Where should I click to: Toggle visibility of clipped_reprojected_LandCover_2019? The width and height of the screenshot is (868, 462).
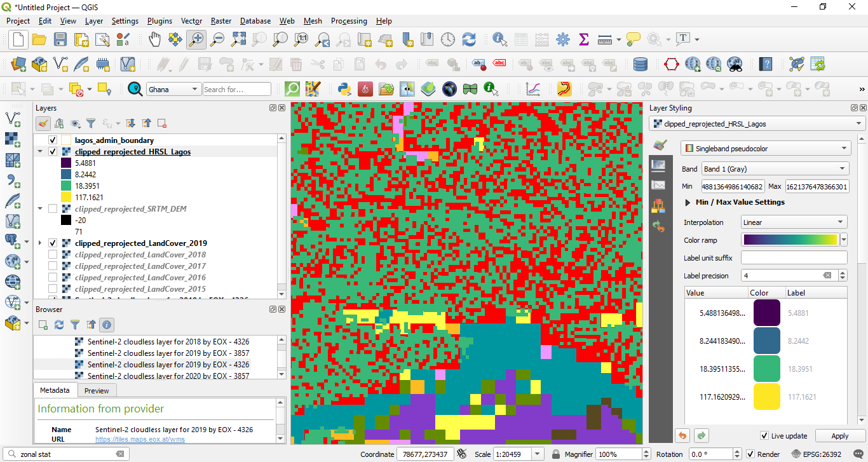coord(53,243)
